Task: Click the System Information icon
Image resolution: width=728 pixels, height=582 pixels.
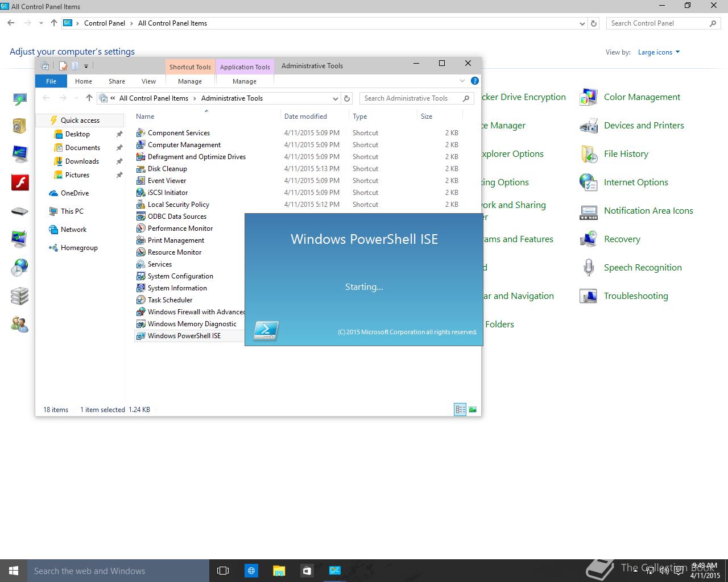Action: tap(140, 288)
